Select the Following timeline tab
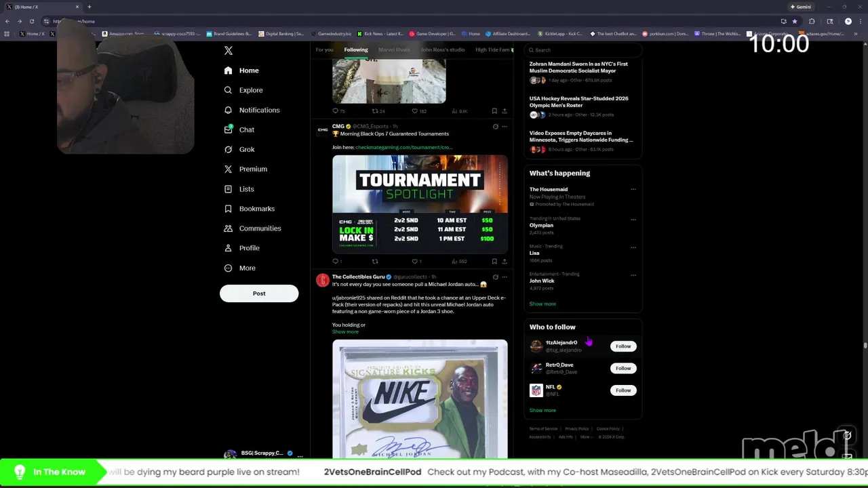The height and width of the screenshot is (488, 868). (x=356, y=49)
